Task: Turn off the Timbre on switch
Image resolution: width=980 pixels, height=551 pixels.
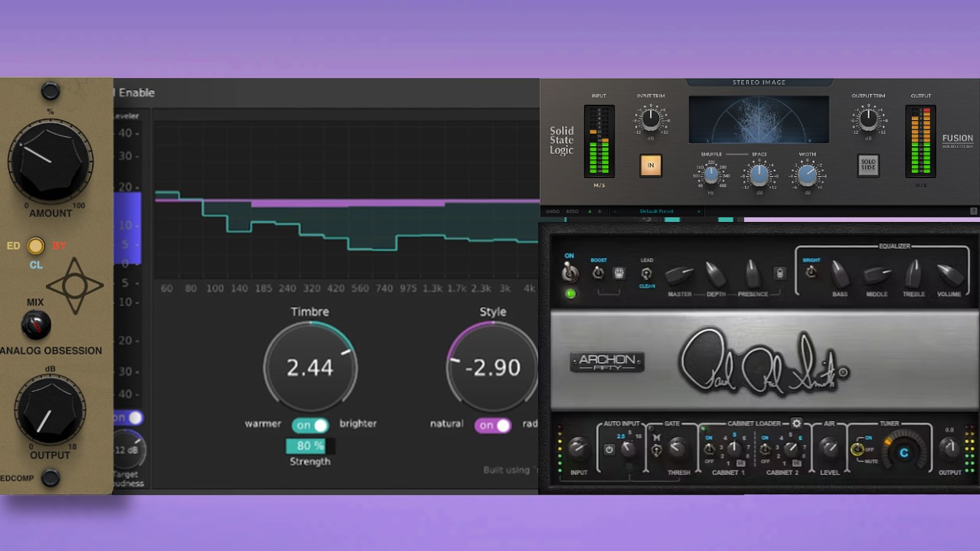Action: (310, 425)
